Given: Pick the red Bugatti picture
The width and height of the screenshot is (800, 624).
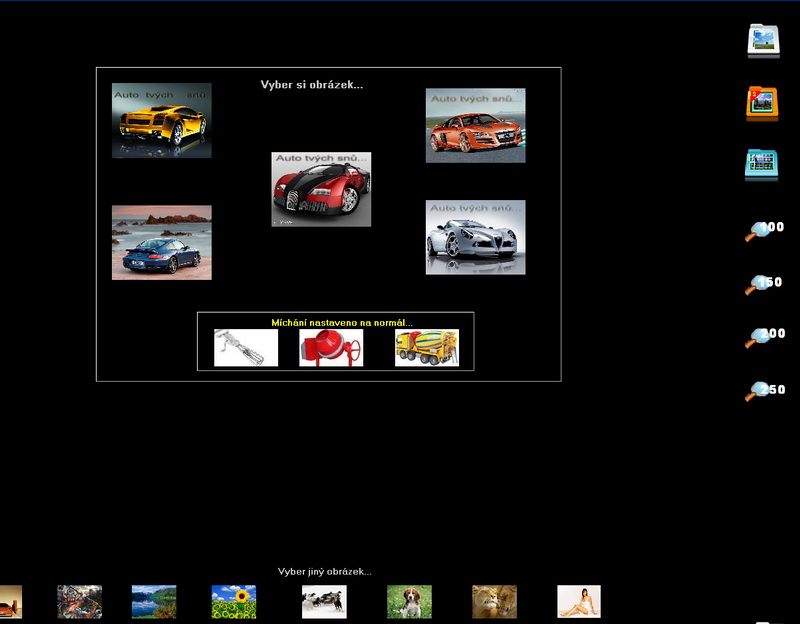Looking at the screenshot, I should [x=321, y=189].
